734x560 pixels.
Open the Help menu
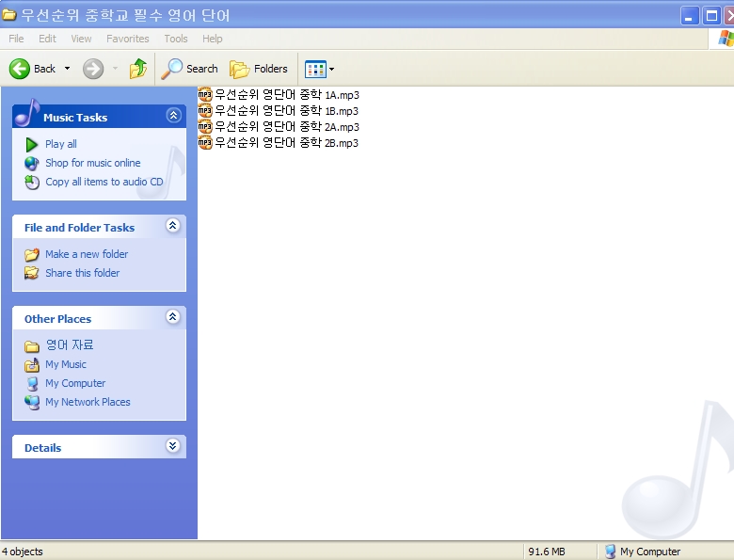pos(212,39)
